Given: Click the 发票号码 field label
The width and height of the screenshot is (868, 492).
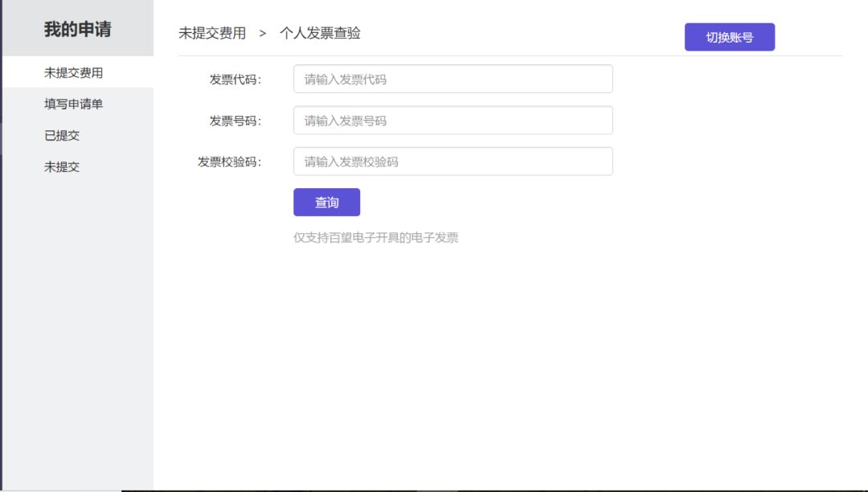Looking at the screenshot, I should [x=235, y=121].
